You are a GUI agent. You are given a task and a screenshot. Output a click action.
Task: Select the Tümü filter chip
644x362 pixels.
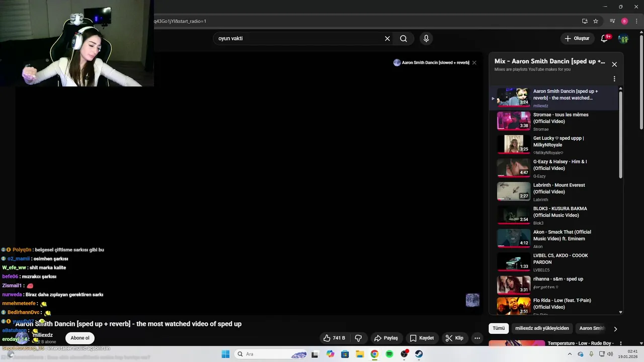click(499, 328)
